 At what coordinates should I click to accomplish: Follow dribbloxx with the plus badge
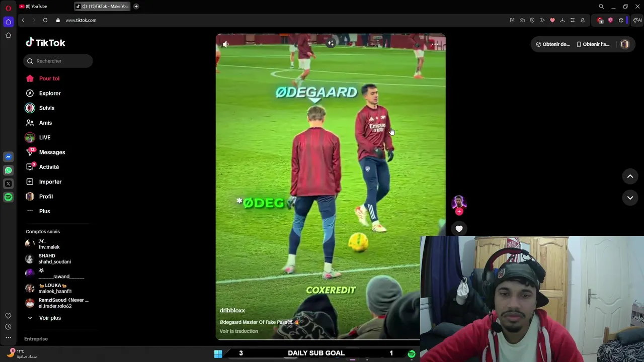459,212
